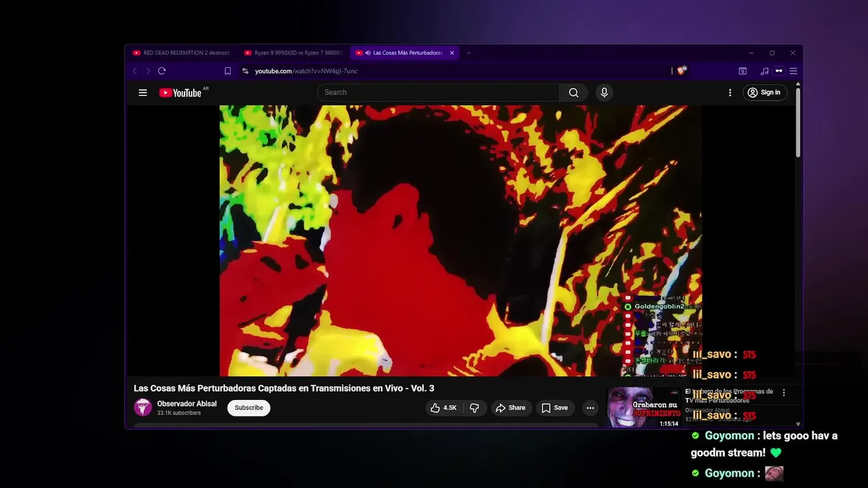Viewport: 868px width, 488px height.
Task: Mute tab via speaker icon
Action: coord(368,53)
